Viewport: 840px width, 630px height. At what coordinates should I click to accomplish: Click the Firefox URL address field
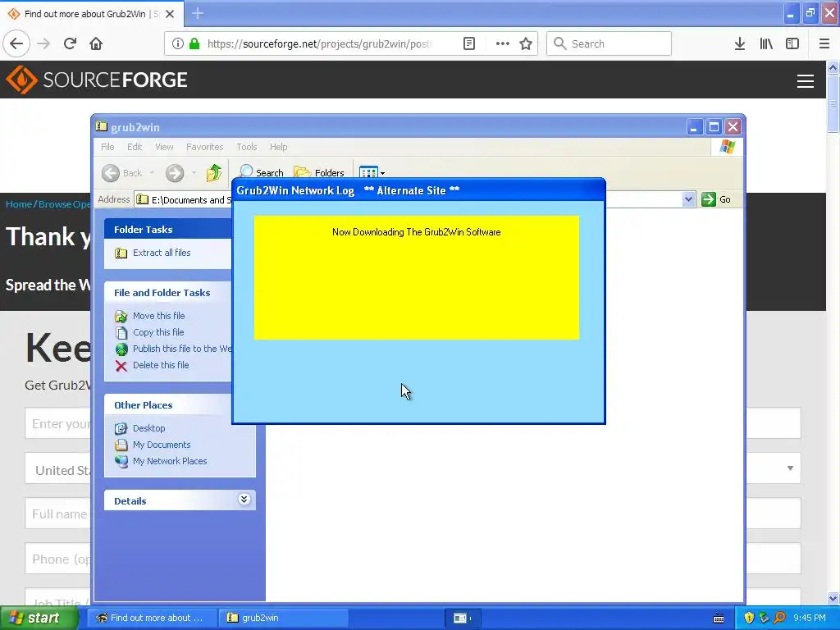tap(320, 43)
